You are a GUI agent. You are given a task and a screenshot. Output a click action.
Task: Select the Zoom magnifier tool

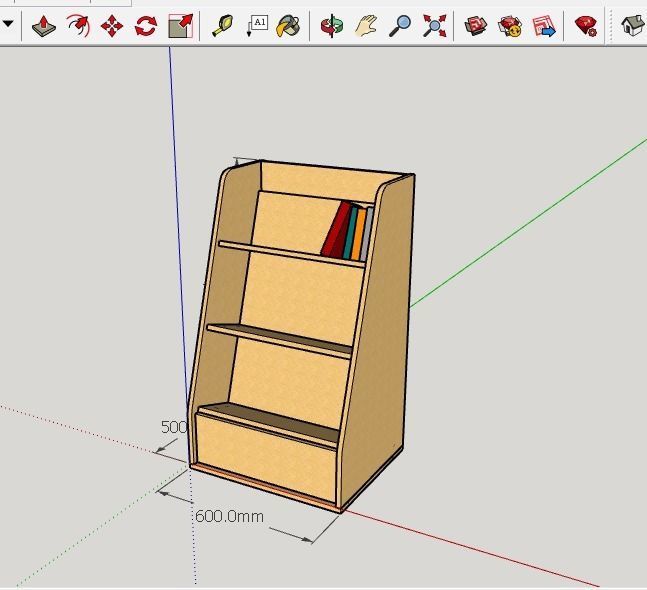[x=400, y=26]
